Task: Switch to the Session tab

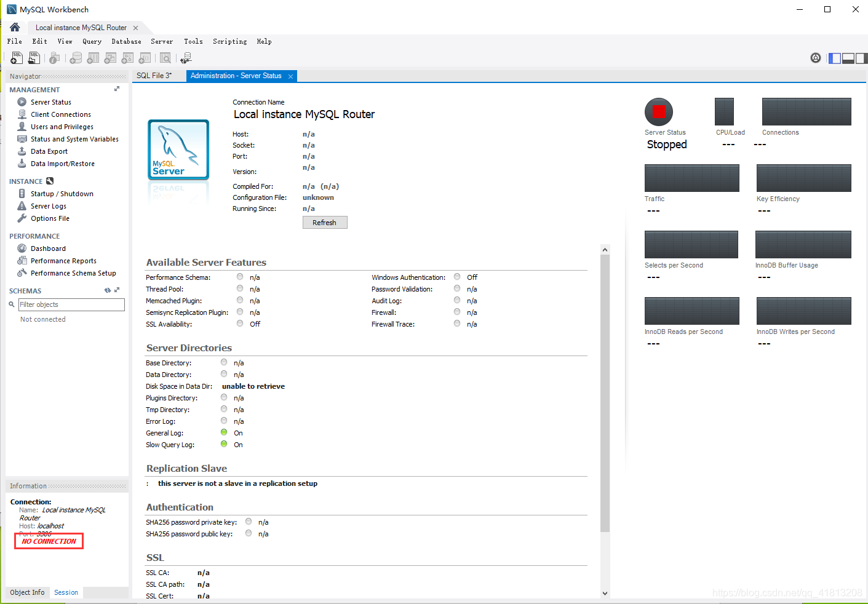Action: 66,592
